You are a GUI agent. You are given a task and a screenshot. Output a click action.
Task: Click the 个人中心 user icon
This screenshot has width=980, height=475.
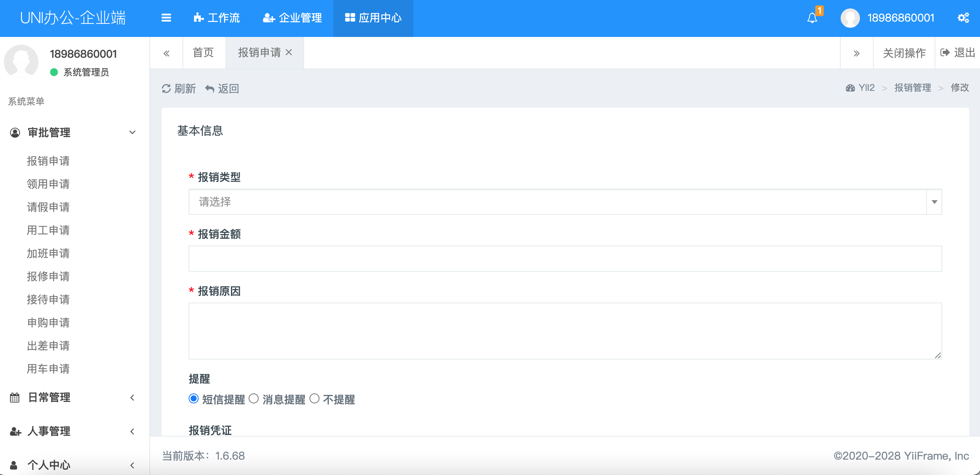[x=14, y=465]
